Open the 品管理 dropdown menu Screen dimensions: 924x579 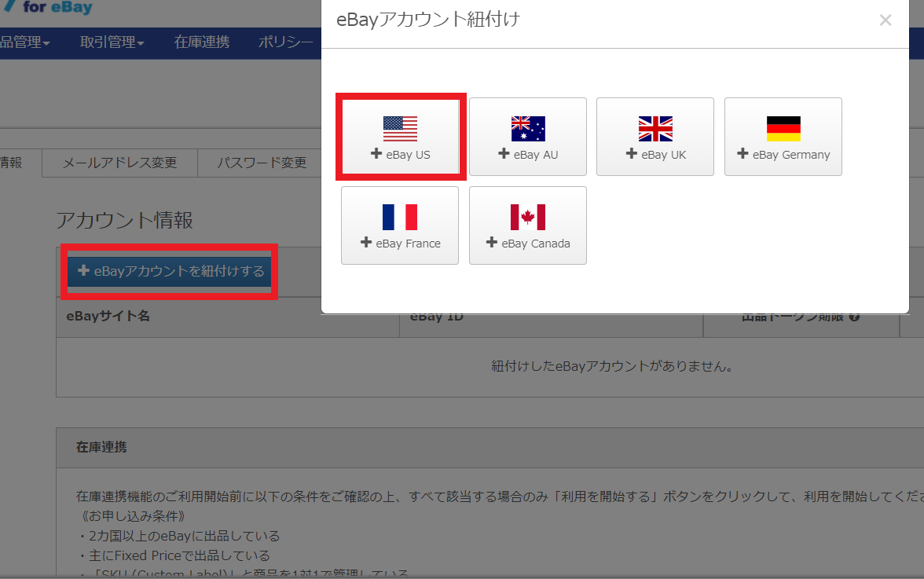pyautogui.click(x=25, y=42)
